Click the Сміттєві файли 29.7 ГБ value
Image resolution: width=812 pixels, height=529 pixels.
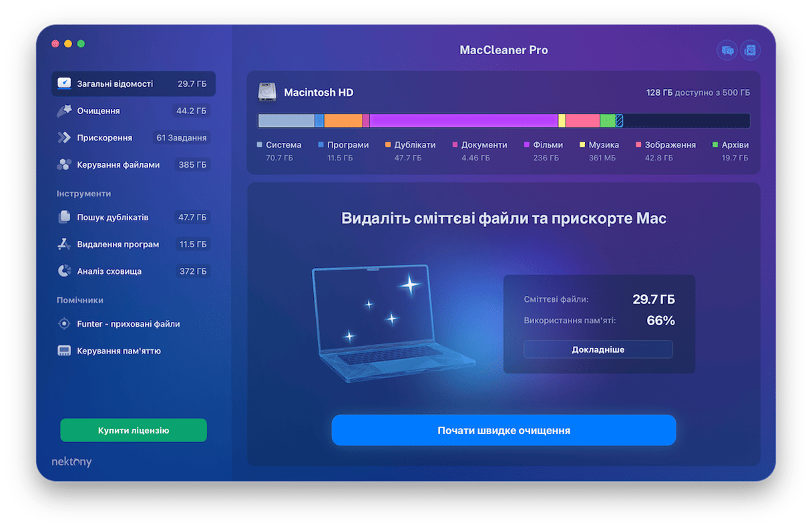(654, 299)
